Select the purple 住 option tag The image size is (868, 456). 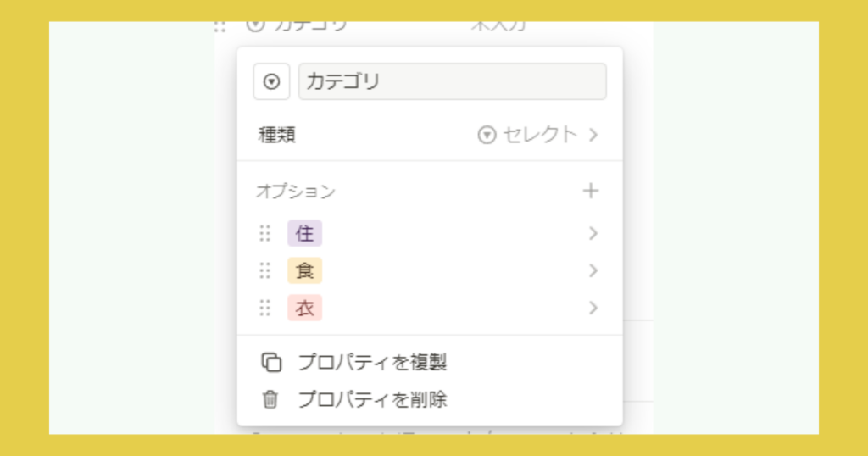[x=304, y=233]
